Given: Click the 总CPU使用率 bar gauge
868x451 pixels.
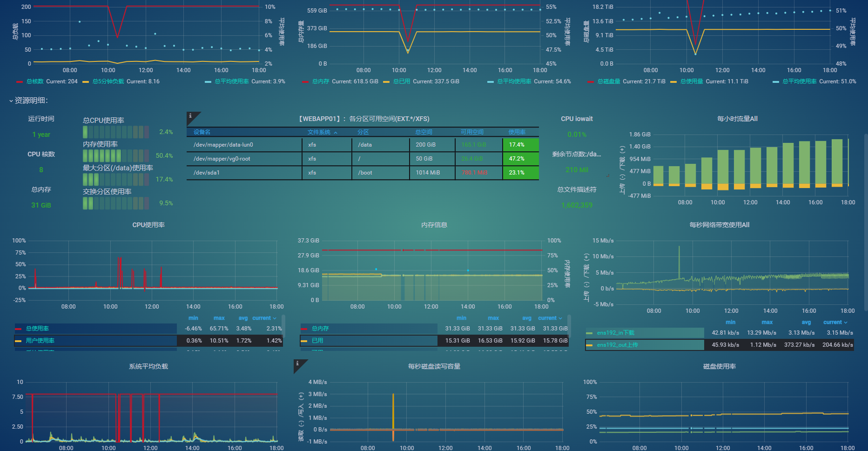Looking at the screenshot, I should (x=116, y=132).
